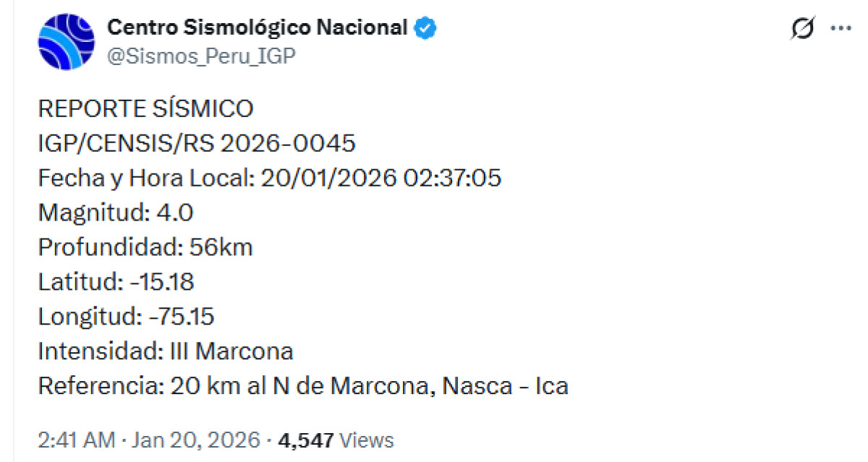Click the Latitud: -15.18 line
Viewport: 868px width, 462px height.
[x=116, y=282]
